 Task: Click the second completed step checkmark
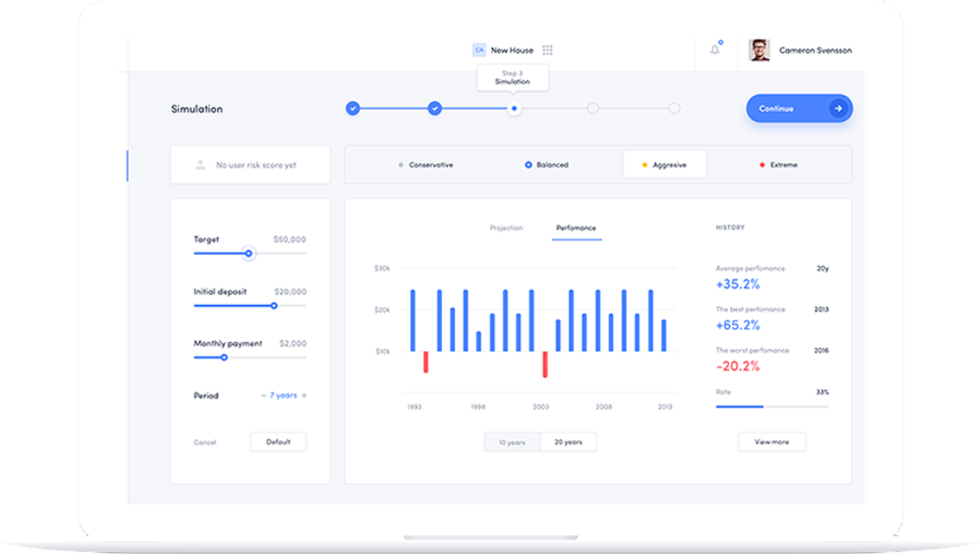pyautogui.click(x=435, y=108)
